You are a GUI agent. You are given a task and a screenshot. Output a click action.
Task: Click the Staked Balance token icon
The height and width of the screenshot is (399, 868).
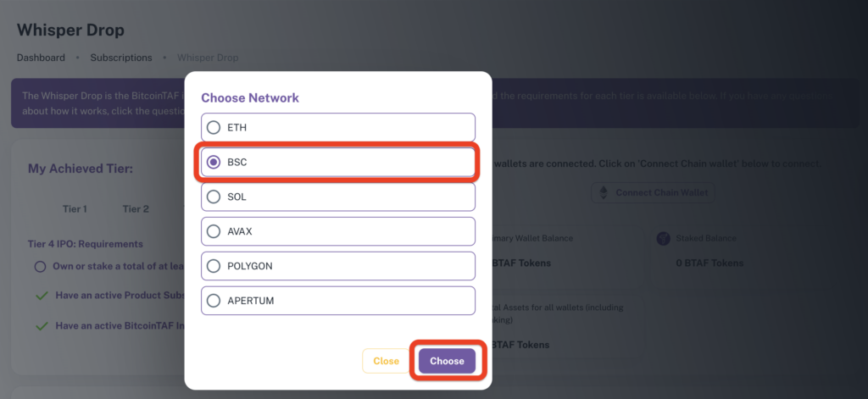663,239
